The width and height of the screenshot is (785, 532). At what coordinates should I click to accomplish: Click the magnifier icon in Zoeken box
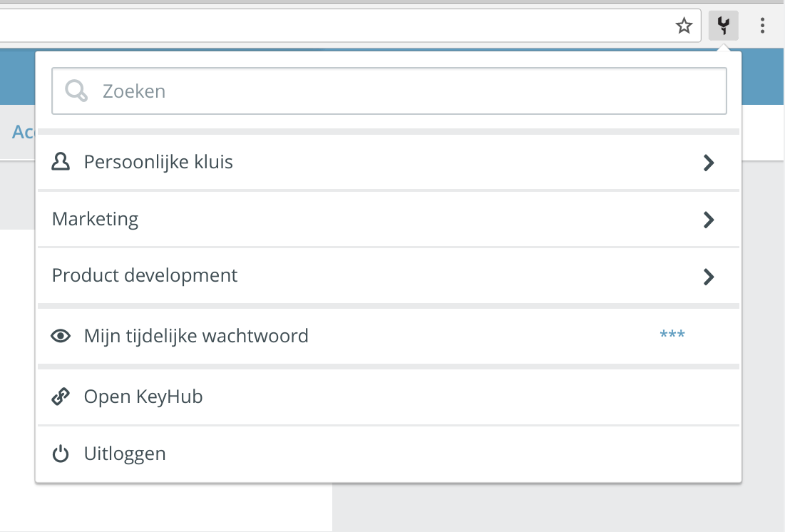76,91
